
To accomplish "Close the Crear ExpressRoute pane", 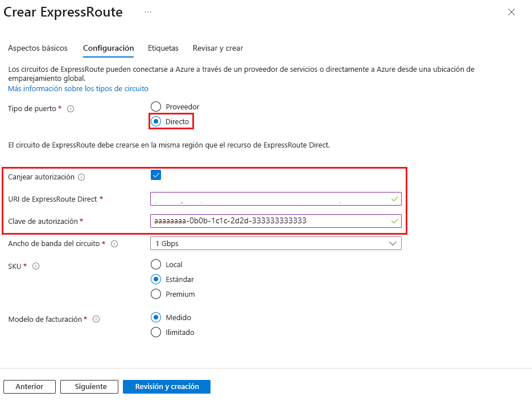I will pyautogui.click(x=512, y=12).
